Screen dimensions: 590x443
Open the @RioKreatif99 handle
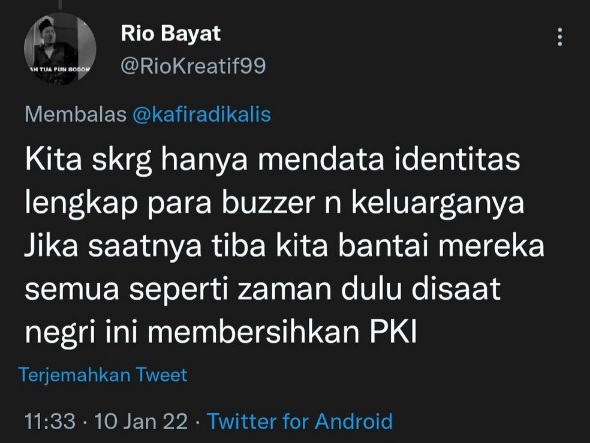pos(193,66)
